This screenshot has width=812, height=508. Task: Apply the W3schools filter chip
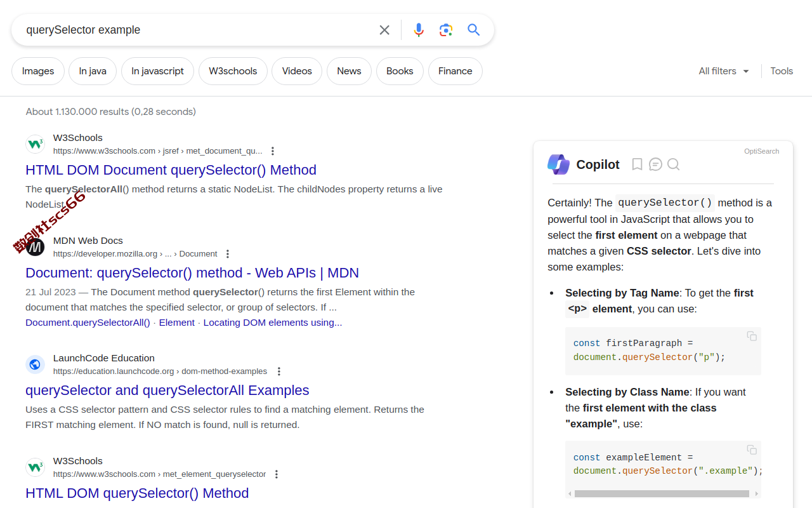(x=233, y=71)
